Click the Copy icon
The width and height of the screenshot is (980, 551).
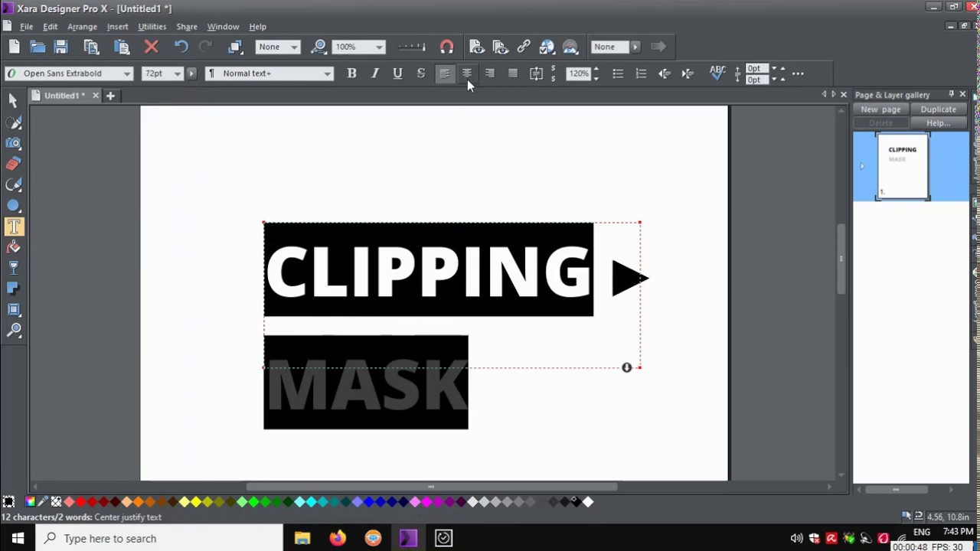[x=91, y=47]
